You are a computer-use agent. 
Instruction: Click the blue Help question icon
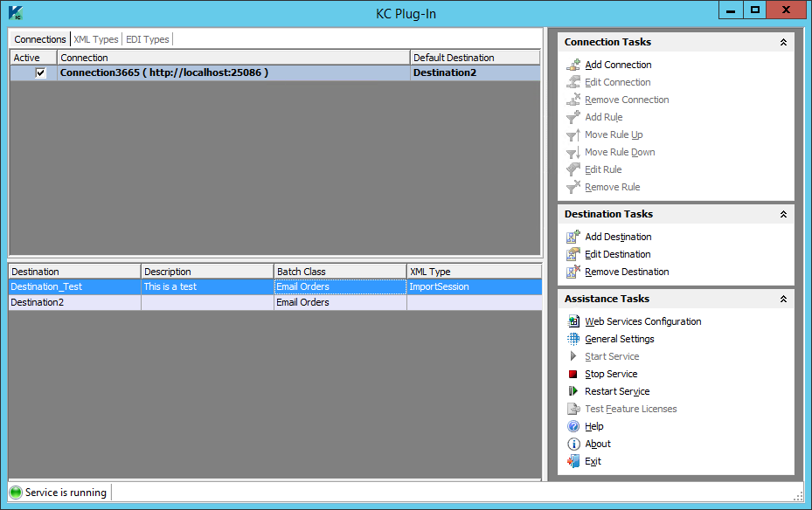[573, 426]
